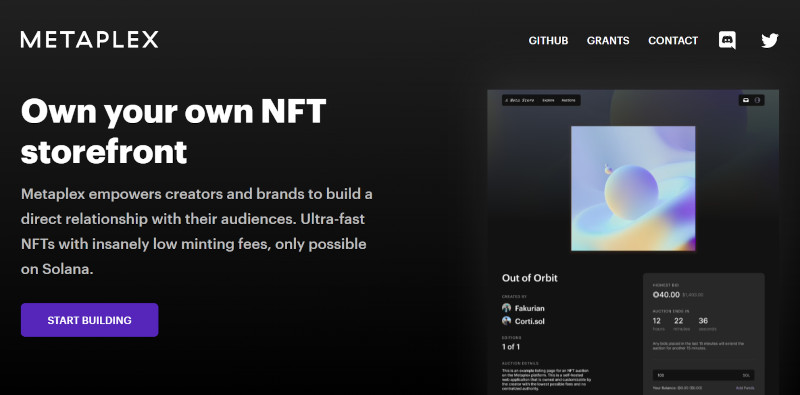
Task: Go to the METAPLEX logo home
Action: (x=89, y=40)
